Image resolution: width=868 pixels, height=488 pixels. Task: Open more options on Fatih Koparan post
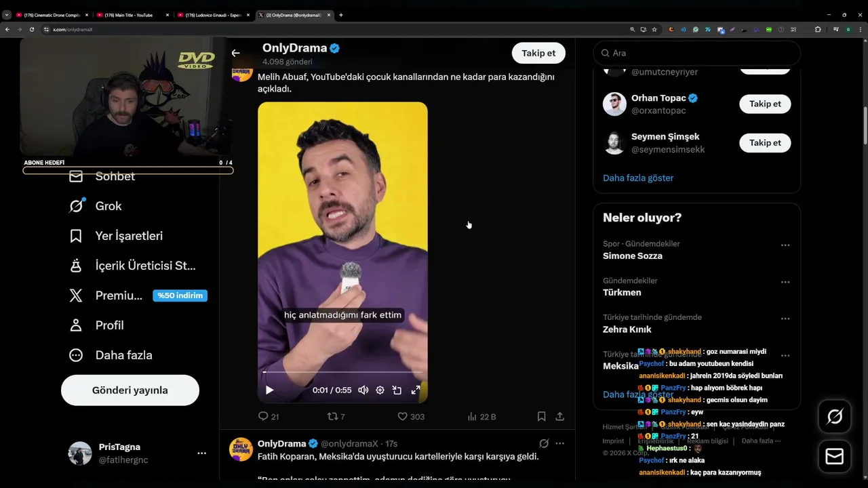559,443
